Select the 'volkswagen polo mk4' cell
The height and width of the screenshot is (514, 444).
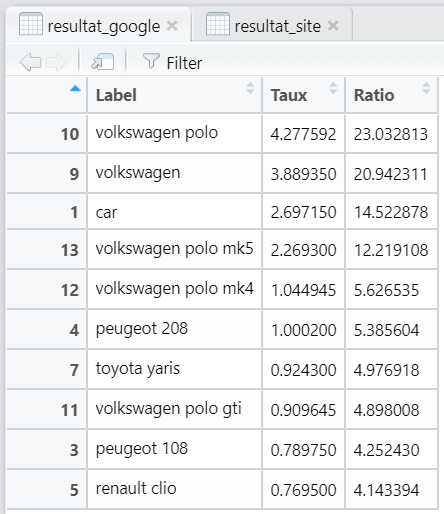coord(174,289)
